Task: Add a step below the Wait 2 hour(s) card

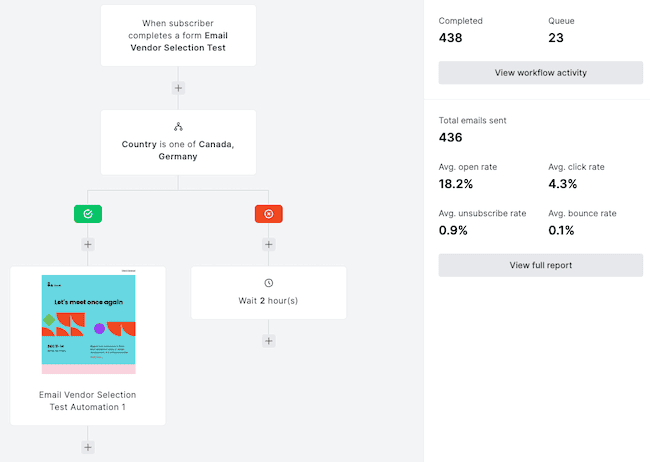Action: coord(268,341)
